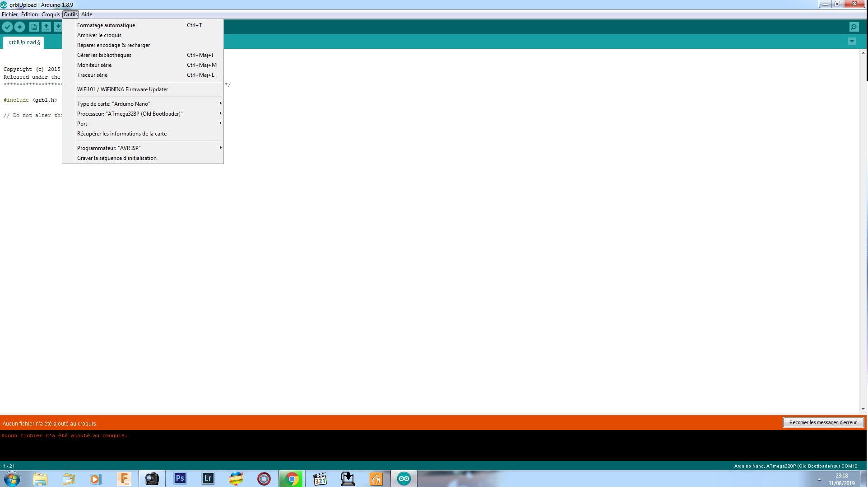The width and height of the screenshot is (868, 487).
Task: Click red console error message text
Action: click(x=65, y=436)
